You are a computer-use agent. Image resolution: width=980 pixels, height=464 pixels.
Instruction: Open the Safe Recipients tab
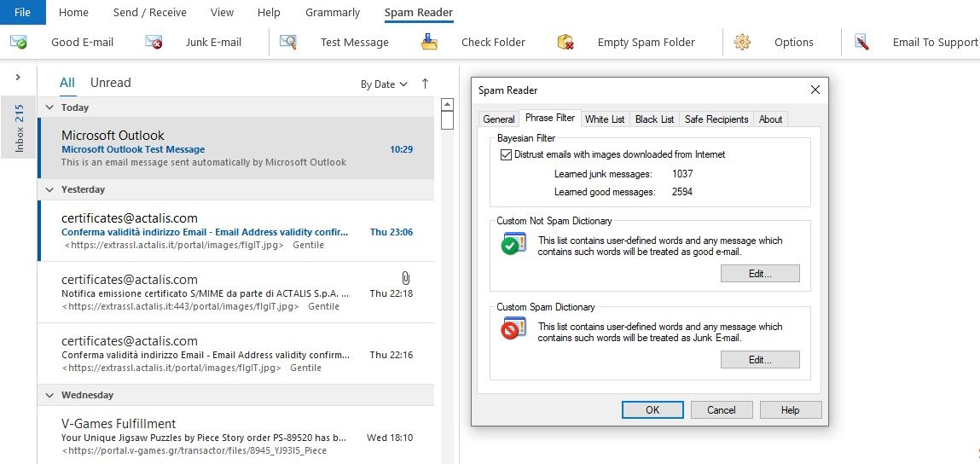[x=716, y=119]
